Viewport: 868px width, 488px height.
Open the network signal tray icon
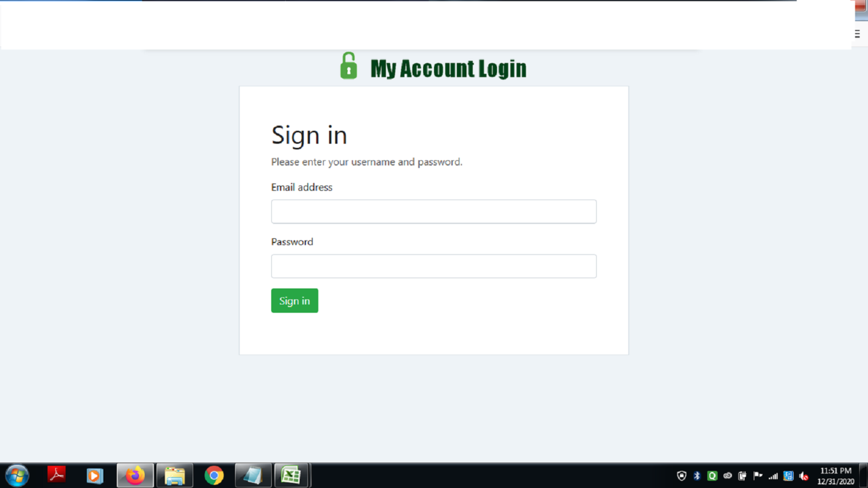(x=773, y=476)
